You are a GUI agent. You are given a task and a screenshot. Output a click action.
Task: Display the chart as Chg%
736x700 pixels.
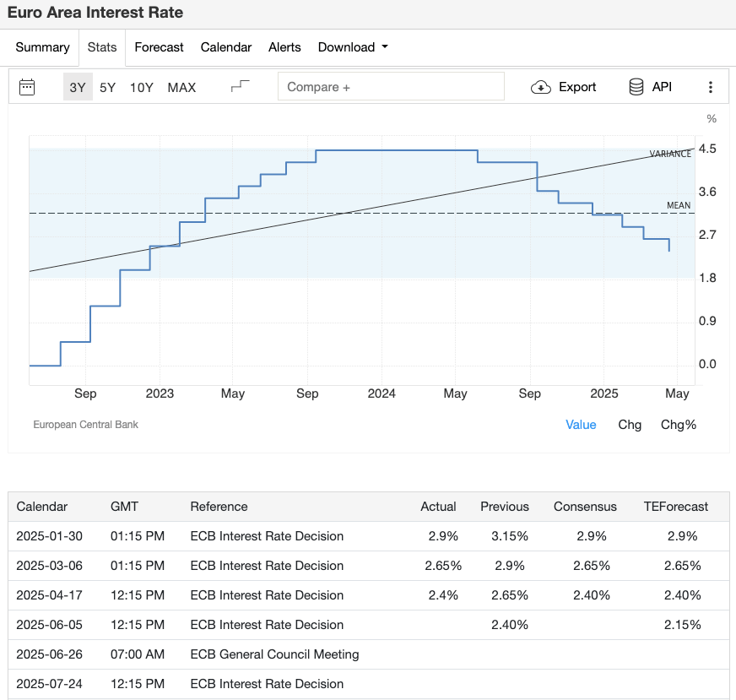pos(679,425)
